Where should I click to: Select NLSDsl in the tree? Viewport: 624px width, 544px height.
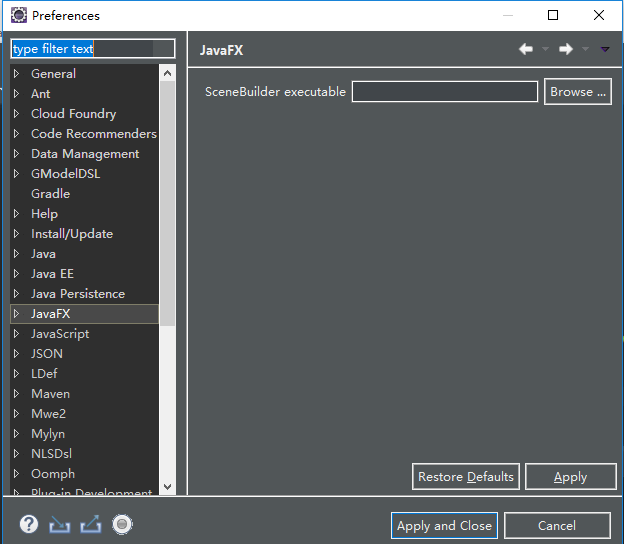52,454
